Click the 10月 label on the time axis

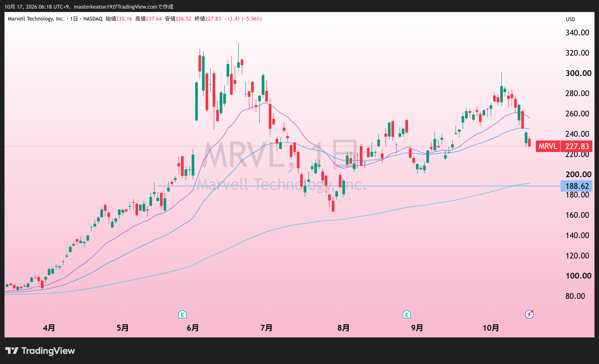(491, 328)
